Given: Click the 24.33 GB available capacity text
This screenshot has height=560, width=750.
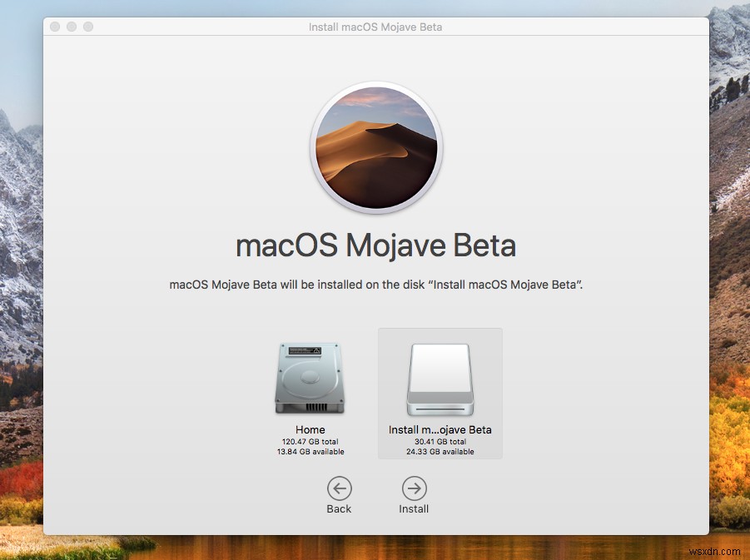Looking at the screenshot, I should tap(440, 452).
